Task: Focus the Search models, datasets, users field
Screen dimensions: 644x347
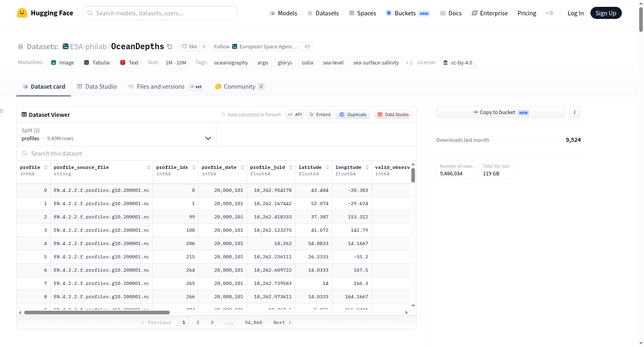Action: tap(160, 13)
